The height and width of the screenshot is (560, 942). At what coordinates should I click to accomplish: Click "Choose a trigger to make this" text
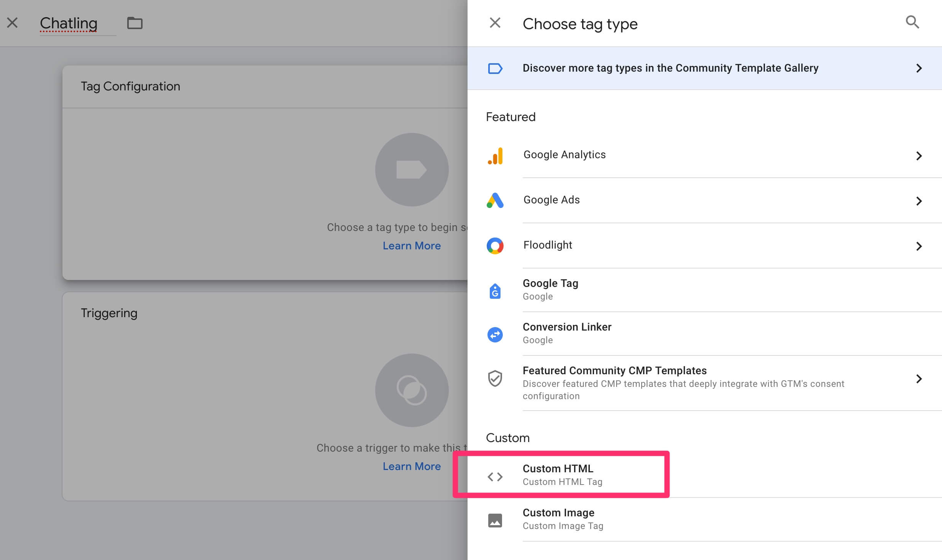pos(391,448)
